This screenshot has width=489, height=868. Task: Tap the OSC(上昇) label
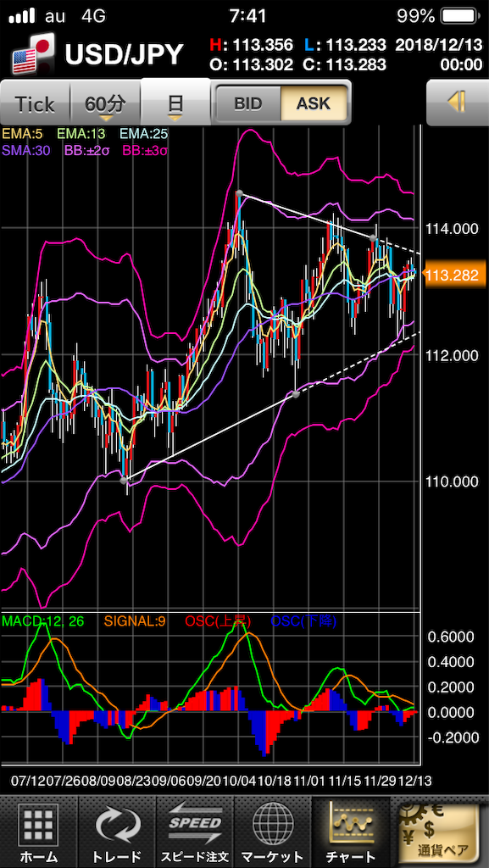(218, 621)
